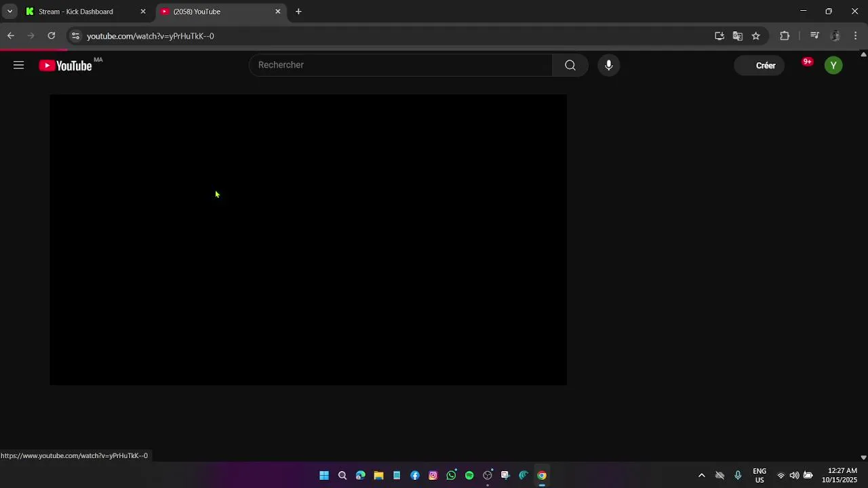
Task: Close the (2058) YouTube tab
Action: [x=277, y=12]
